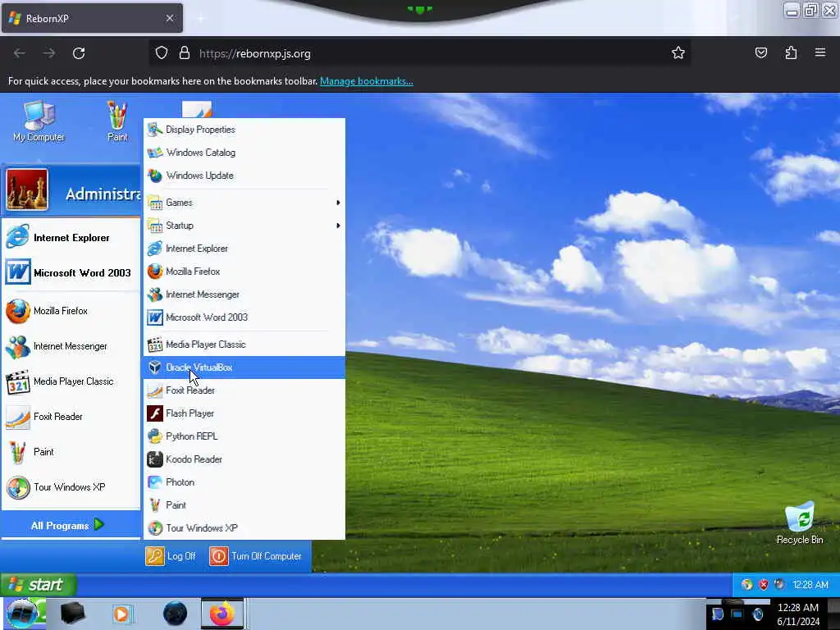Click the Administrator chess user picture

pyautogui.click(x=27, y=189)
